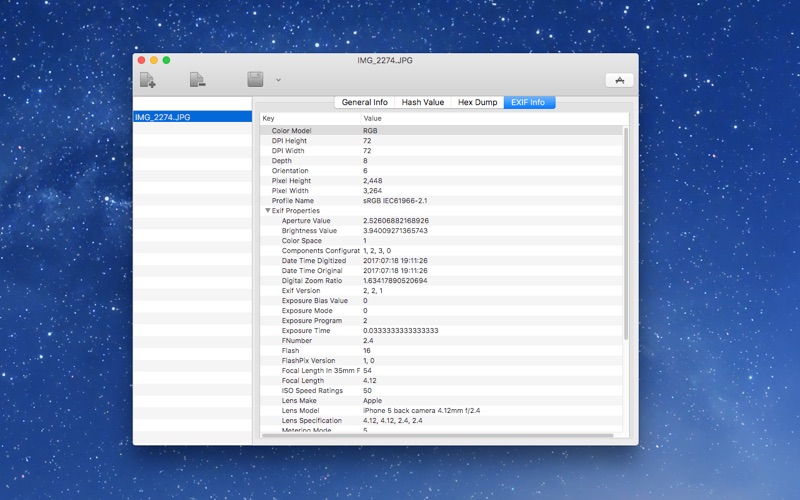Viewport: 800px width, 500px height.
Task: Open the Hash Value tab
Action: [x=423, y=102]
